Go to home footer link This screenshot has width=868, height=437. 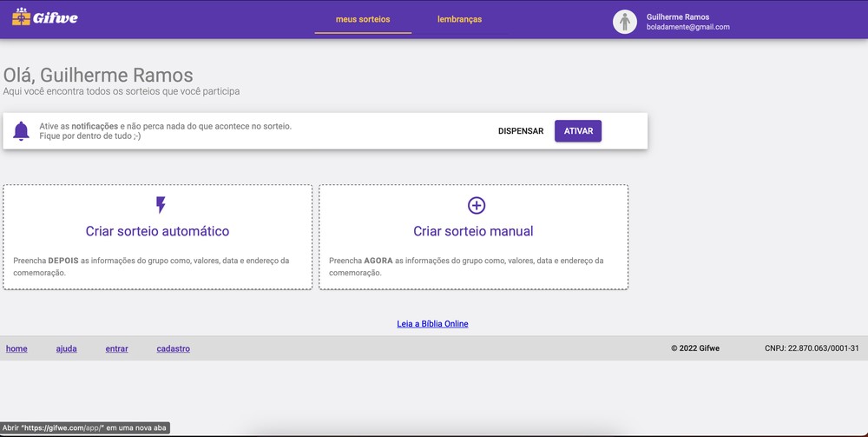tap(16, 348)
